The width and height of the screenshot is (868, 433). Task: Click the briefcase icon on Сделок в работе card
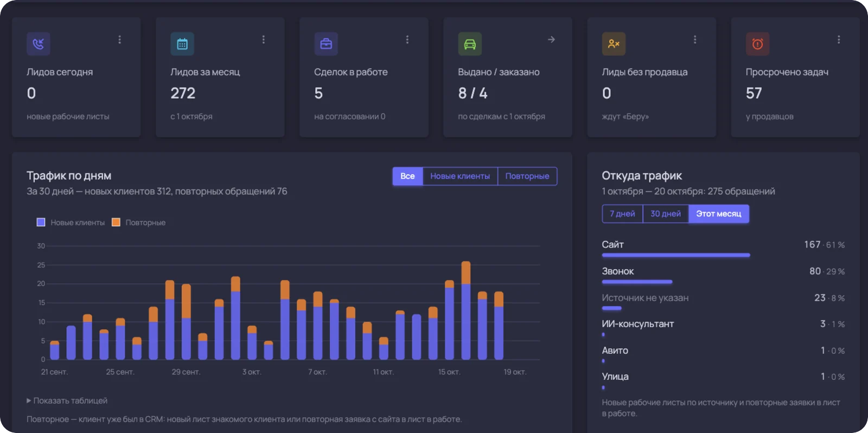pos(326,44)
